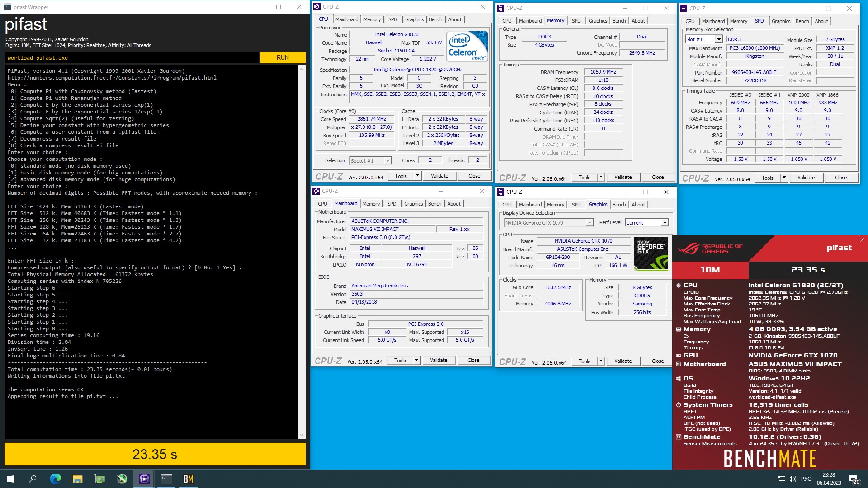Open the Xbox-style green taskbar icon

[x=122, y=479]
